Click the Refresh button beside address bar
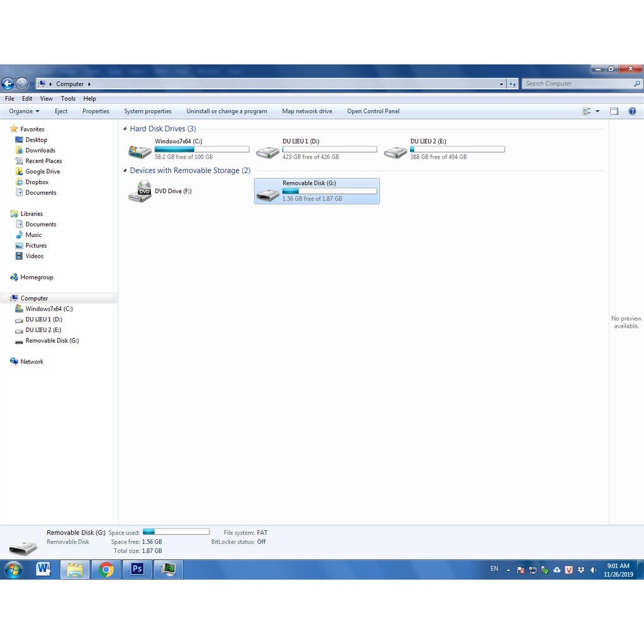 click(513, 84)
